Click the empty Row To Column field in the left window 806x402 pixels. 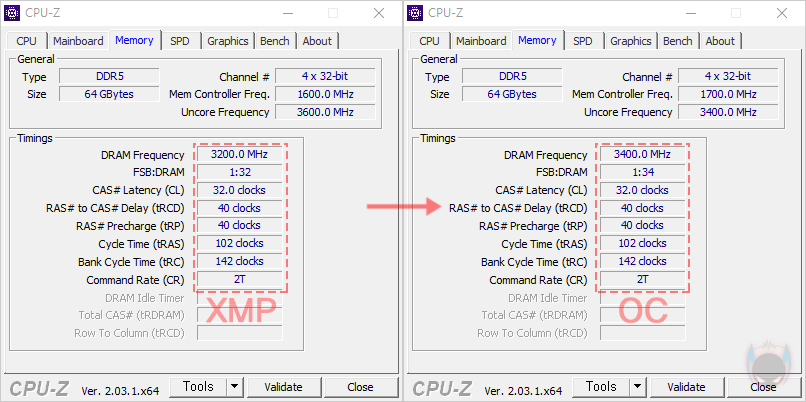pos(240,333)
